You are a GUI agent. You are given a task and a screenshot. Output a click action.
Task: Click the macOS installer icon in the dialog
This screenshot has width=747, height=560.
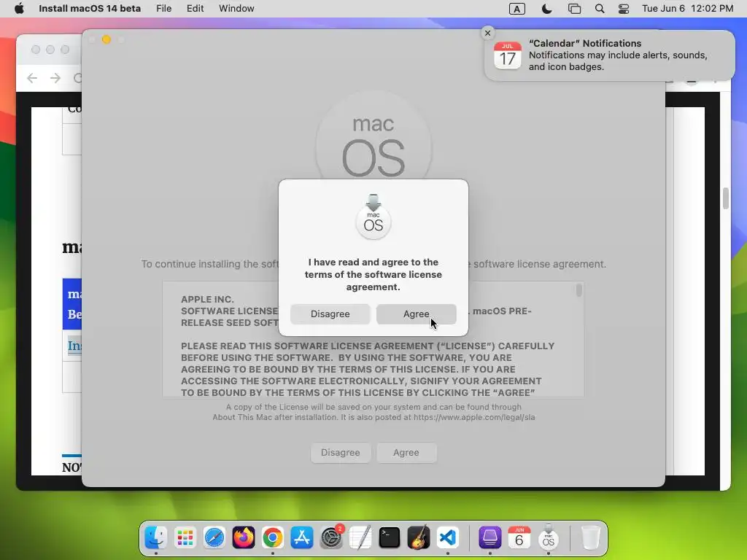[373, 217]
